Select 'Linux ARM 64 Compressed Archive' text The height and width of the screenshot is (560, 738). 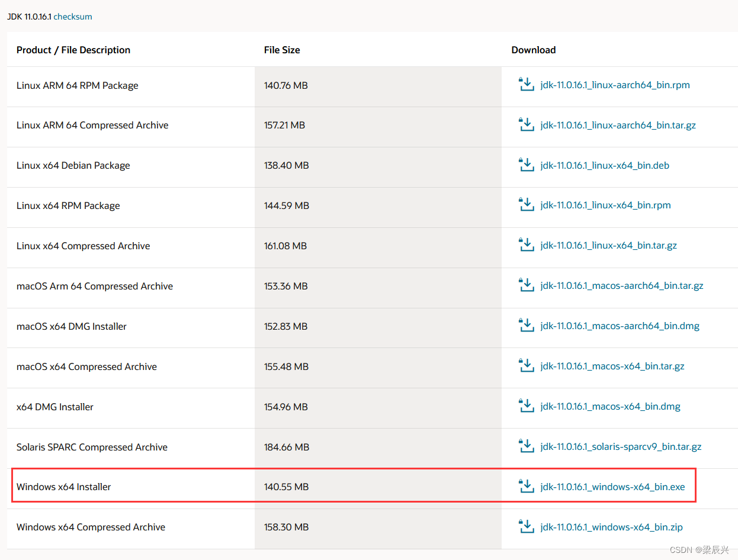[92, 125]
